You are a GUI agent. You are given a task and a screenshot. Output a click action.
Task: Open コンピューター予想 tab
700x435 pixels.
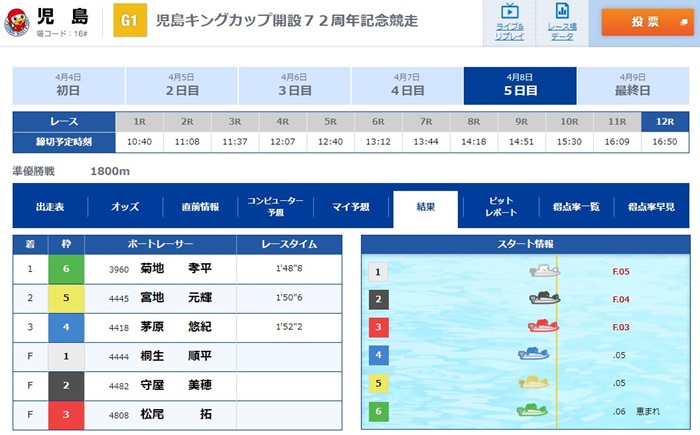click(x=275, y=207)
